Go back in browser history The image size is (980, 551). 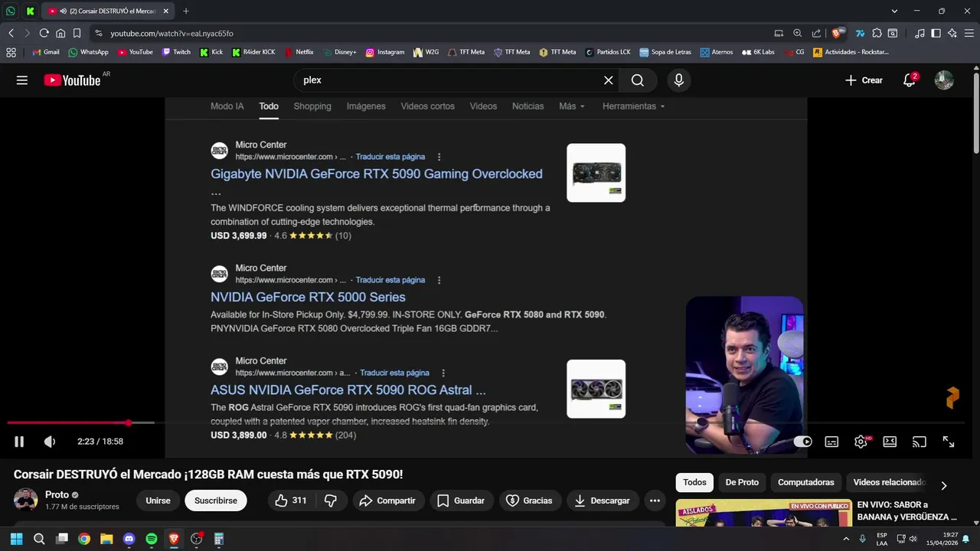[x=11, y=33]
